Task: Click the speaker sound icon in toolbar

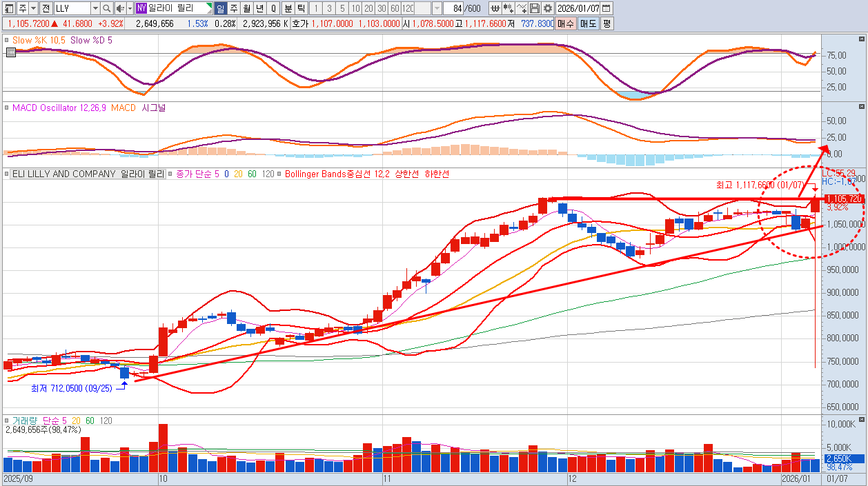Action: click(x=119, y=8)
